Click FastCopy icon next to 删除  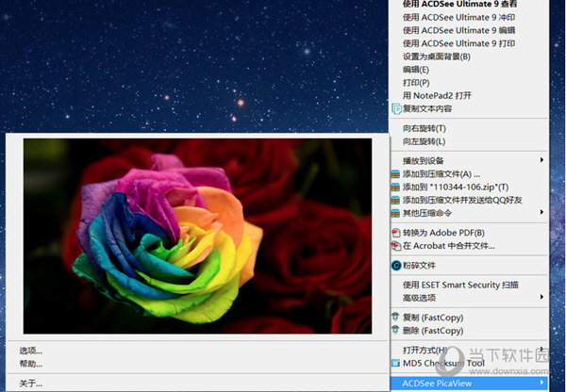point(395,331)
